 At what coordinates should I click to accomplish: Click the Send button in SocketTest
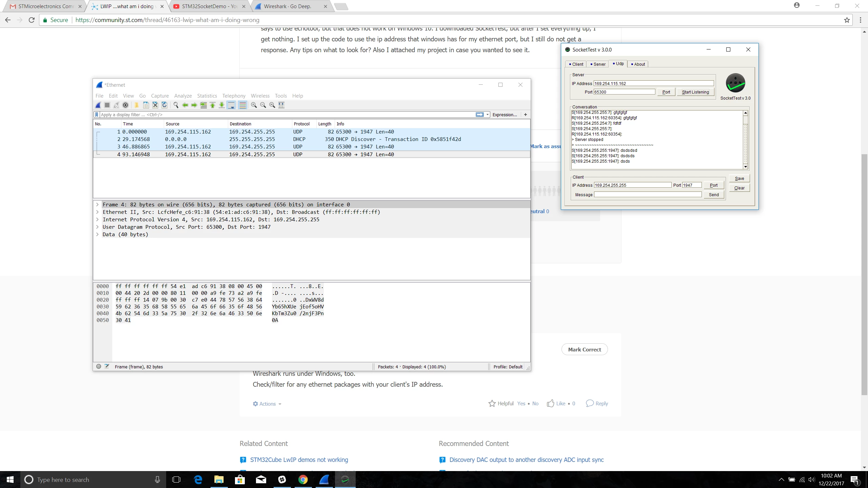[x=714, y=195]
